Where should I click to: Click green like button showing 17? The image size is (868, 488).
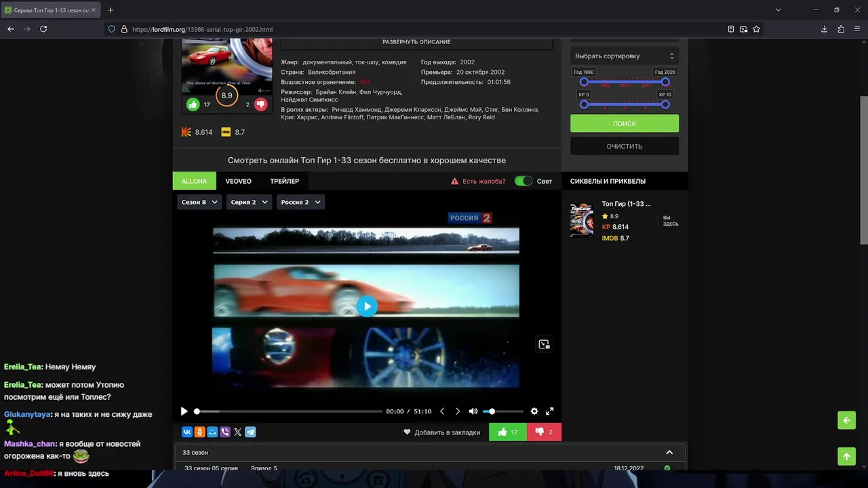pos(508,432)
